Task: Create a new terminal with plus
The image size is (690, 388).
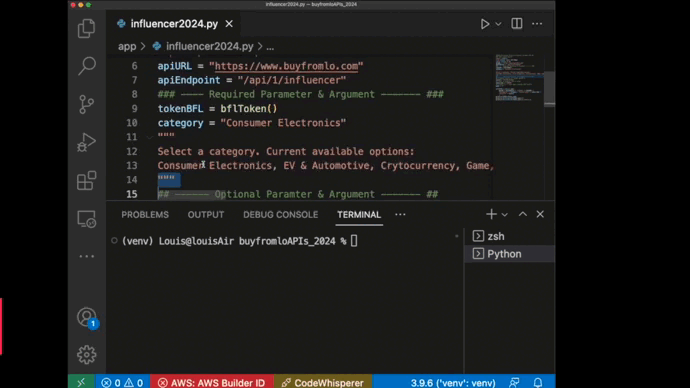Action: pyautogui.click(x=491, y=214)
